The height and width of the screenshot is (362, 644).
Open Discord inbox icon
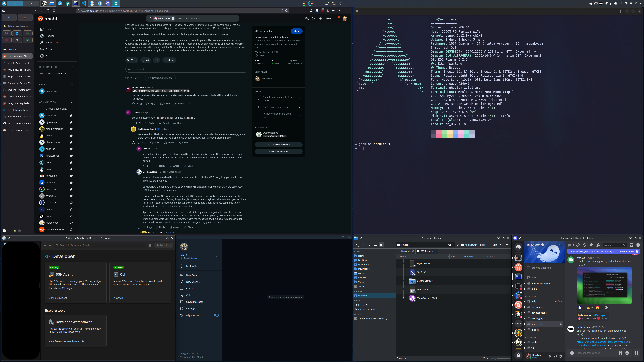(x=631, y=245)
